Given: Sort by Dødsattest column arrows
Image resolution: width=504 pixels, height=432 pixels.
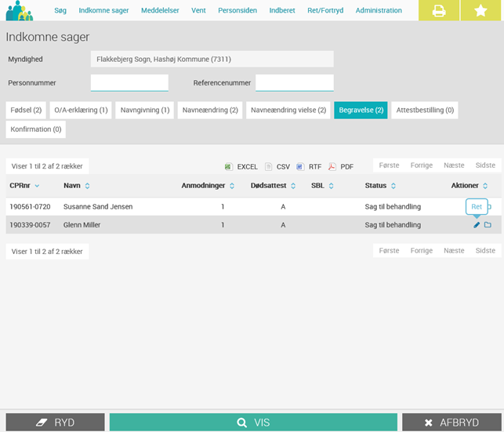Looking at the screenshot, I should tap(293, 186).
